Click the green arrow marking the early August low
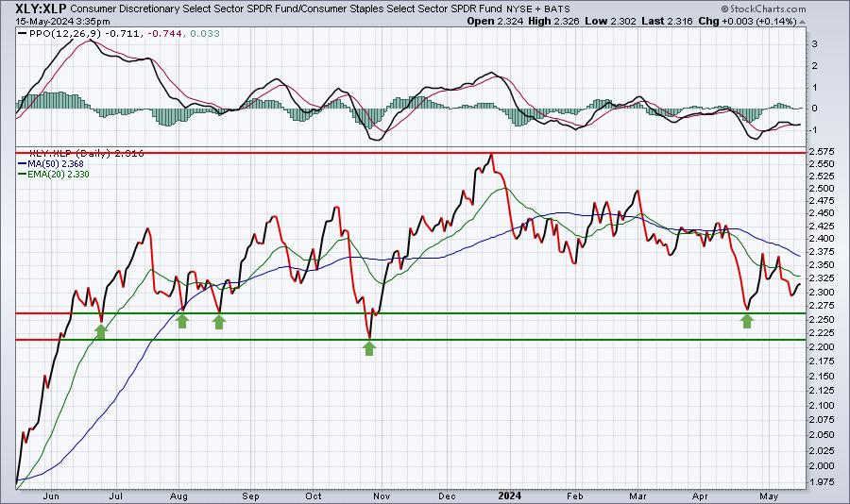 [182, 321]
